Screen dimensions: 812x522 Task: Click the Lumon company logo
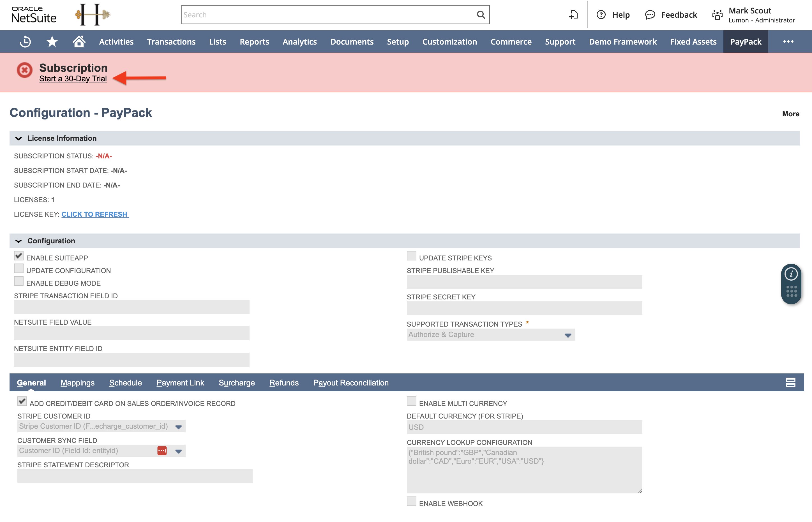[92, 15]
